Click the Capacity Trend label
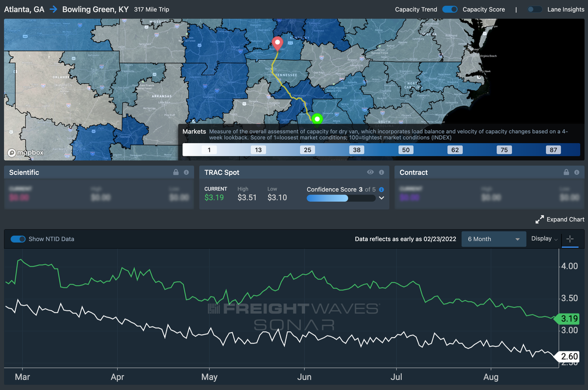 pyautogui.click(x=416, y=9)
